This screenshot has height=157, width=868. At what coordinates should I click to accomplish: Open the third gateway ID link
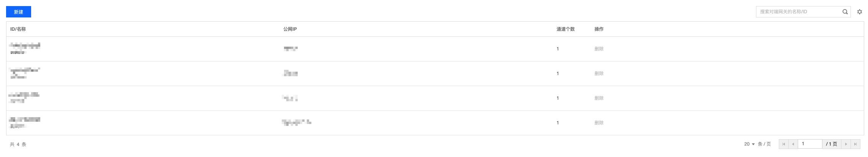pyautogui.click(x=24, y=95)
